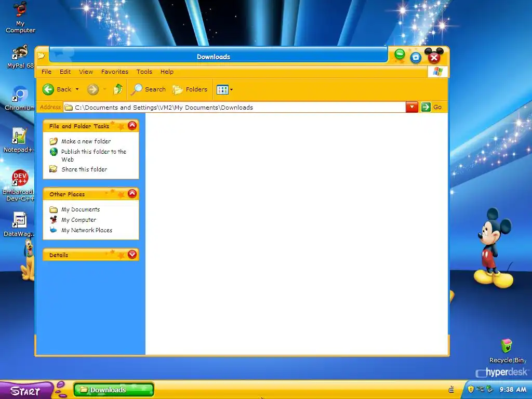Maximize the Downloads window with blue button
532x399 pixels.
pyautogui.click(x=416, y=58)
